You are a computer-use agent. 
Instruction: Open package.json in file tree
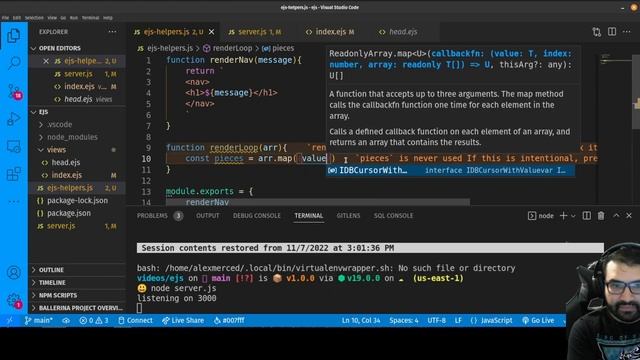point(78,213)
